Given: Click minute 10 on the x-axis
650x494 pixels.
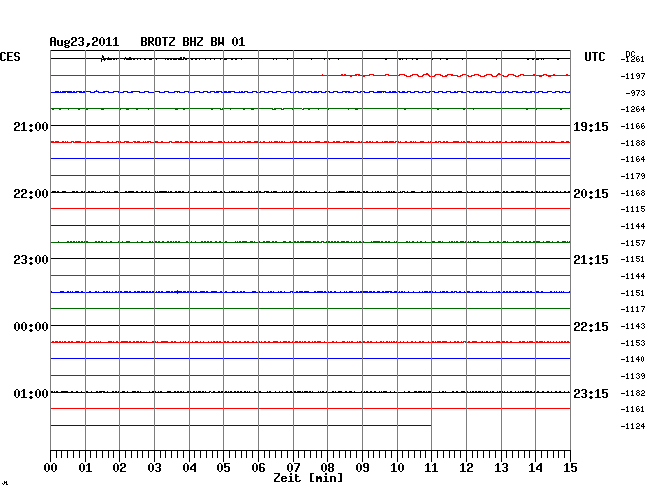Looking at the screenshot, I should (x=397, y=468).
